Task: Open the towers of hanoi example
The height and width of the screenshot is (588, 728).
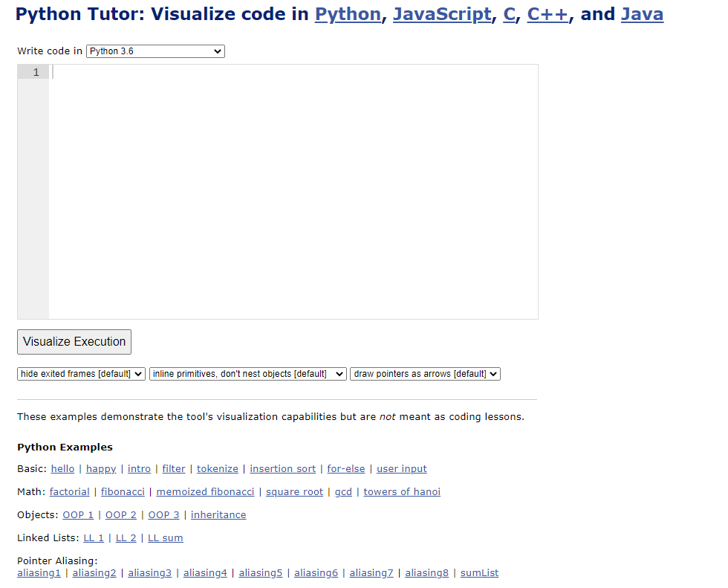Action: click(x=402, y=492)
